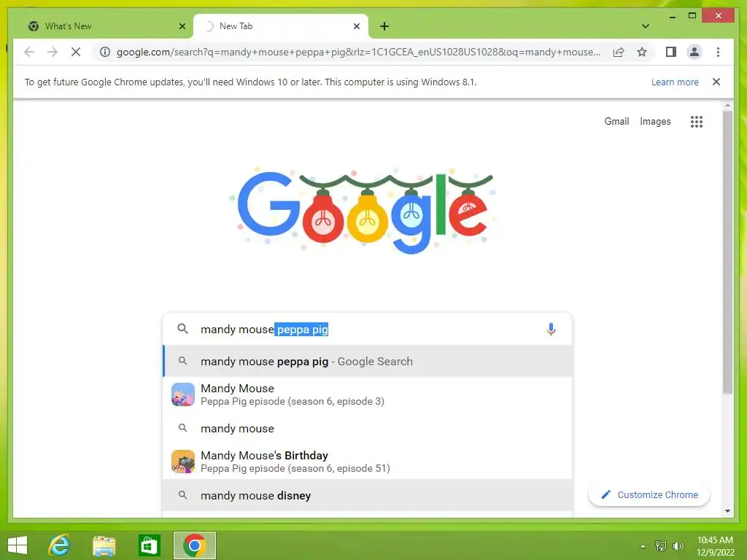Open the Chrome profile avatar

pos(694,52)
